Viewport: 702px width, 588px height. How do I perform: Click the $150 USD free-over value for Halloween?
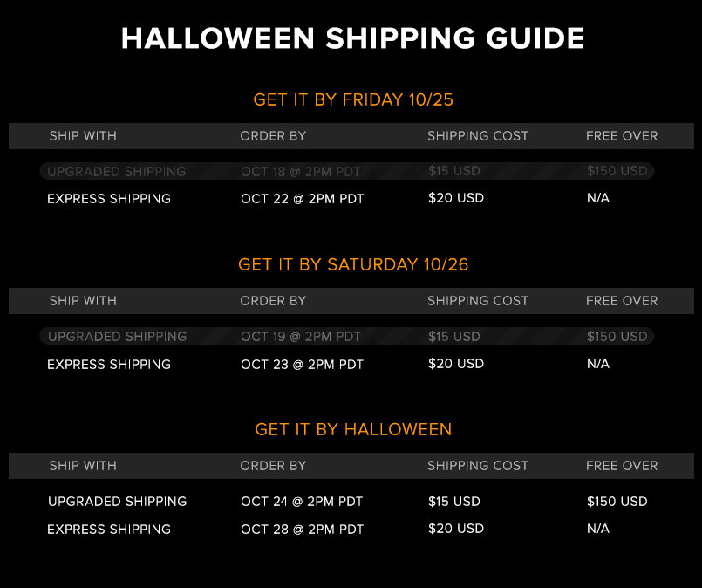click(x=617, y=501)
